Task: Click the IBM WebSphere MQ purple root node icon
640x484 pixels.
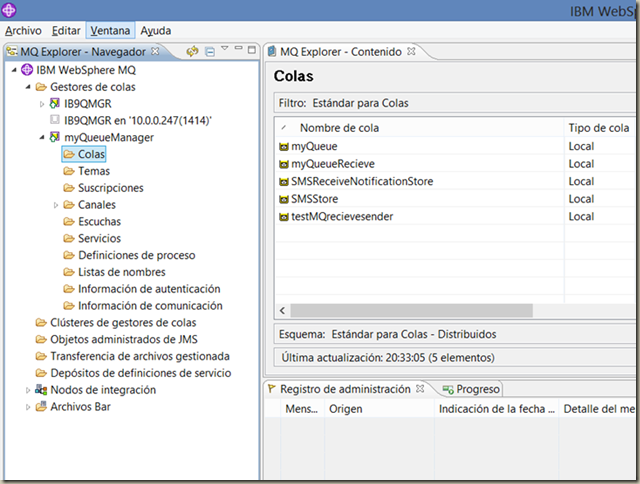Action: tap(27, 70)
